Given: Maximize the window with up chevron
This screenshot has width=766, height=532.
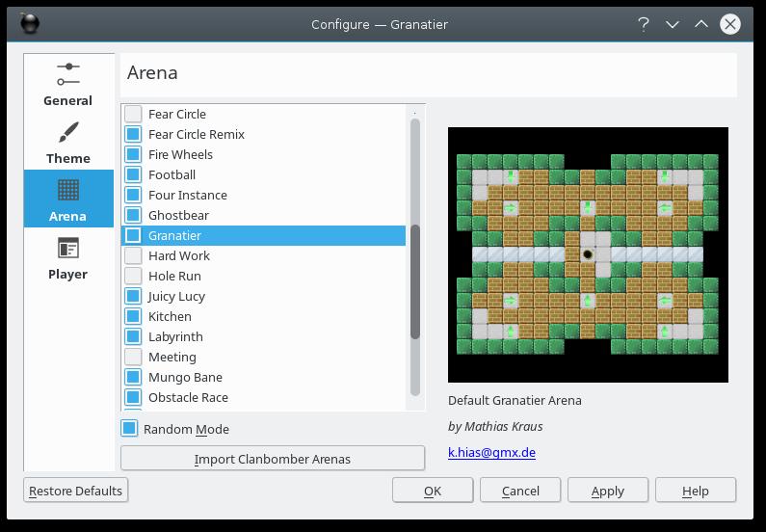Looking at the screenshot, I should coord(701,24).
